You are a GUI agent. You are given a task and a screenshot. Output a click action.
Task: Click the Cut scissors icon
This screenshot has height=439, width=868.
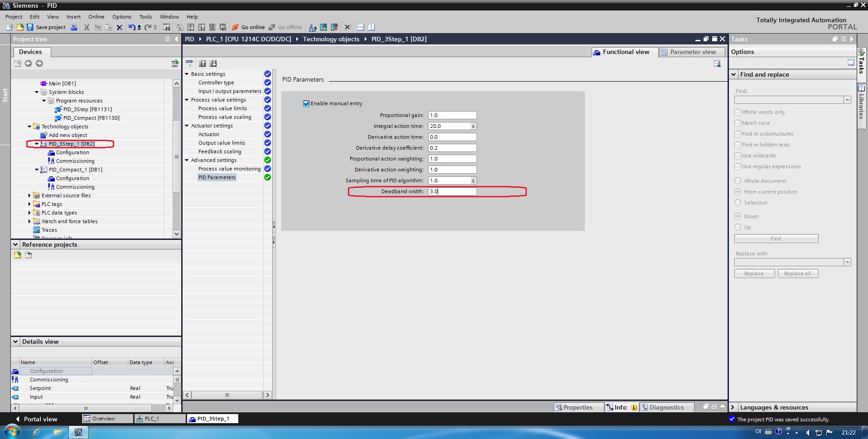pyautogui.click(x=87, y=27)
